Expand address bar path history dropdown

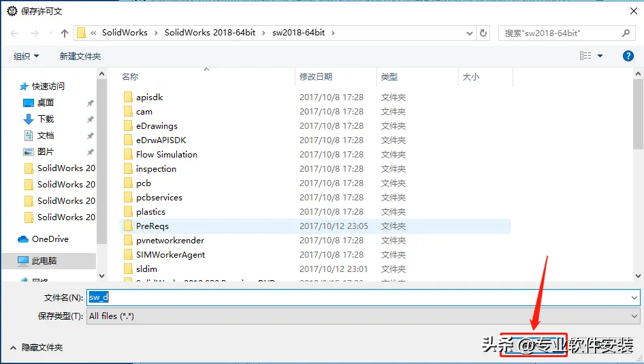click(470, 33)
